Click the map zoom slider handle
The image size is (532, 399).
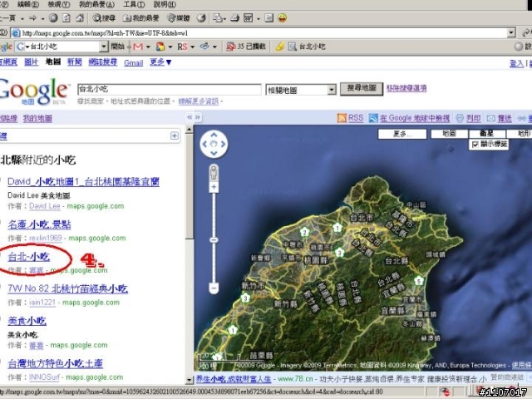pos(214,240)
